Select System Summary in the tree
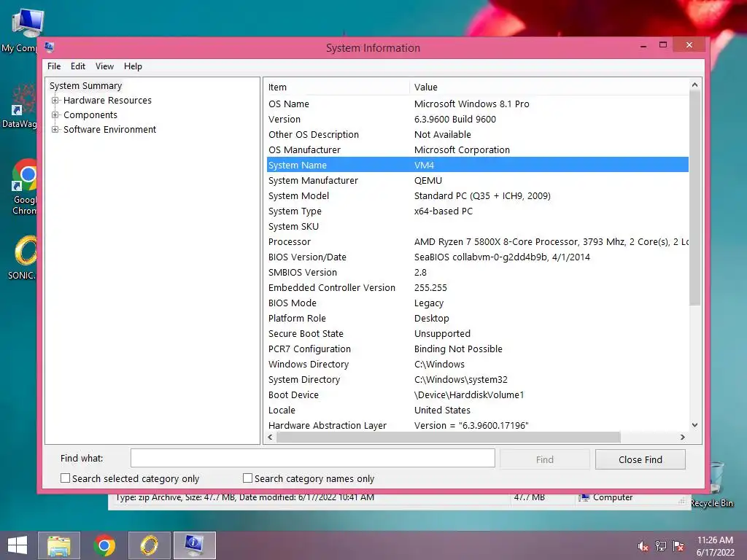Screen dimensions: 747x560 [86, 86]
